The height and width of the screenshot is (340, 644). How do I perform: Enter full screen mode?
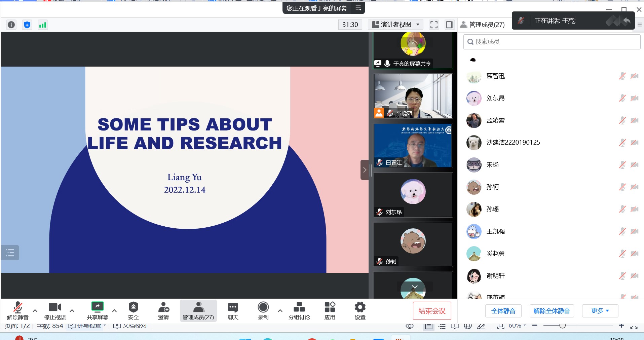click(x=434, y=25)
